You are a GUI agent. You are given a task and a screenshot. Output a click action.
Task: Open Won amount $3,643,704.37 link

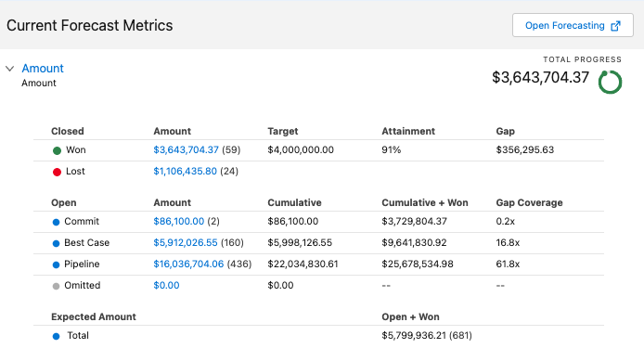[x=186, y=150]
